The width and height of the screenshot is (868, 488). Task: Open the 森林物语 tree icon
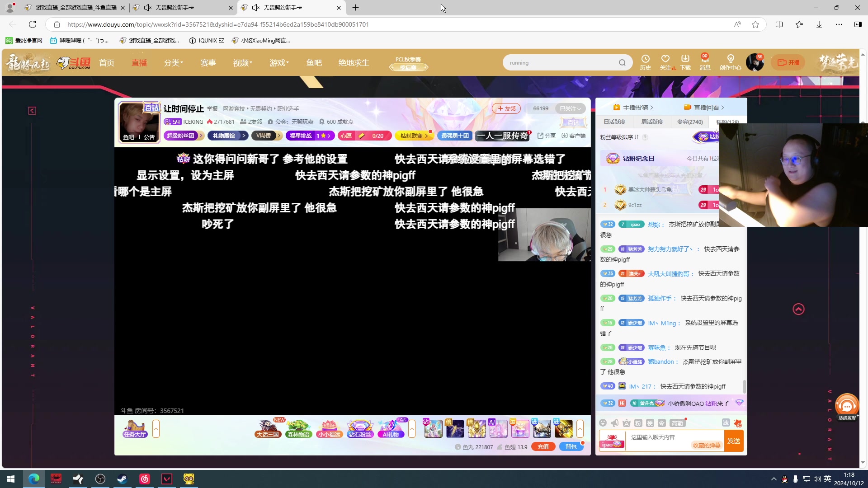tap(298, 428)
